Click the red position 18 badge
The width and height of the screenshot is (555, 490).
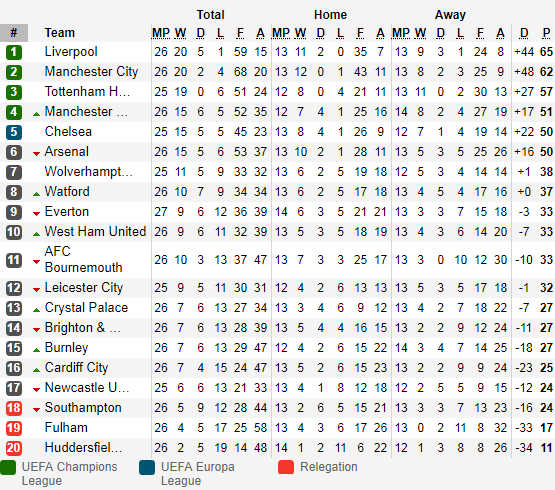click(14, 408)
